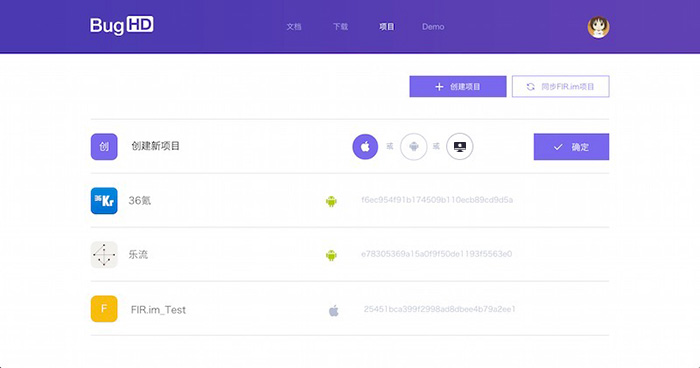Open the 文档 navigation item

294,27
